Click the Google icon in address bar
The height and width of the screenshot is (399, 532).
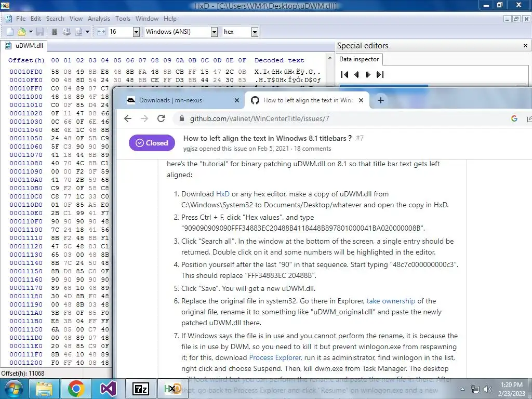coord(514,118)
